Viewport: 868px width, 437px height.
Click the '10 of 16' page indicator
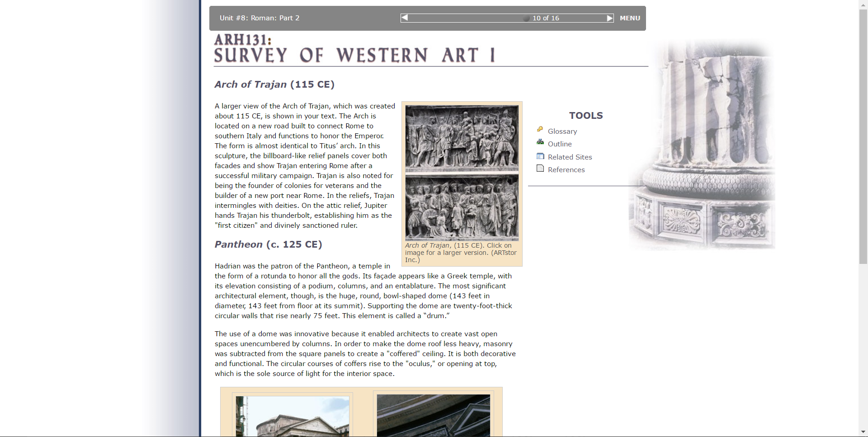coord(546,18)
